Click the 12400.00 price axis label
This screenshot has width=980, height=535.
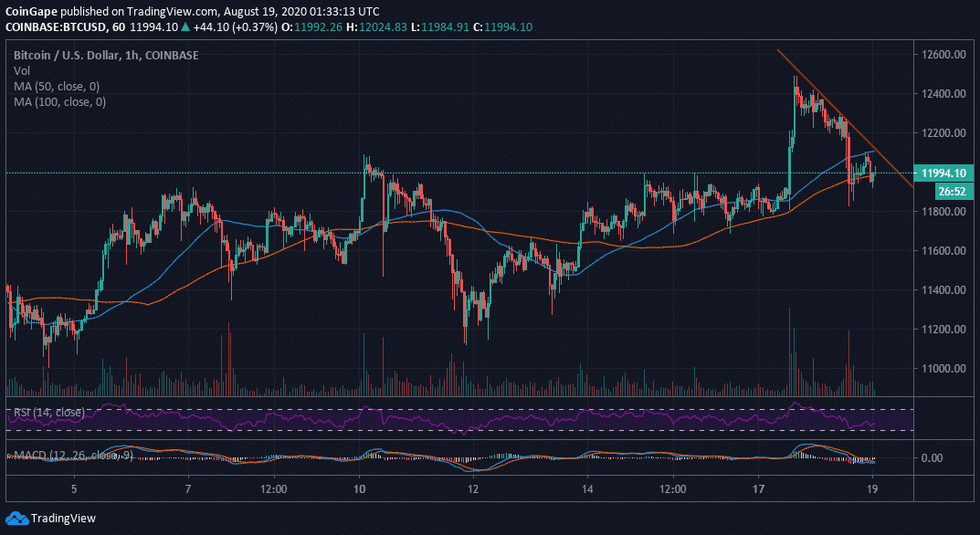(943, 94)
